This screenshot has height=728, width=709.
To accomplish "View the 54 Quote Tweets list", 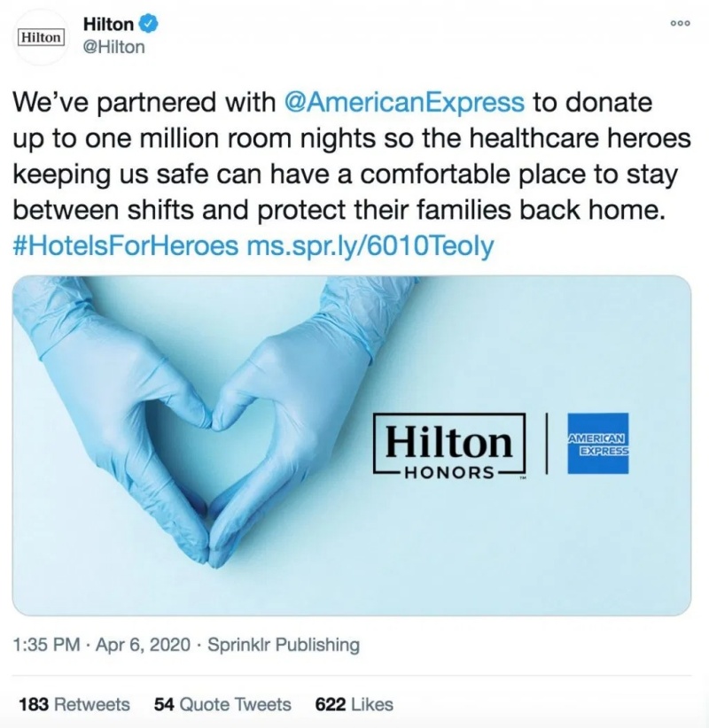I will (222, 704).
